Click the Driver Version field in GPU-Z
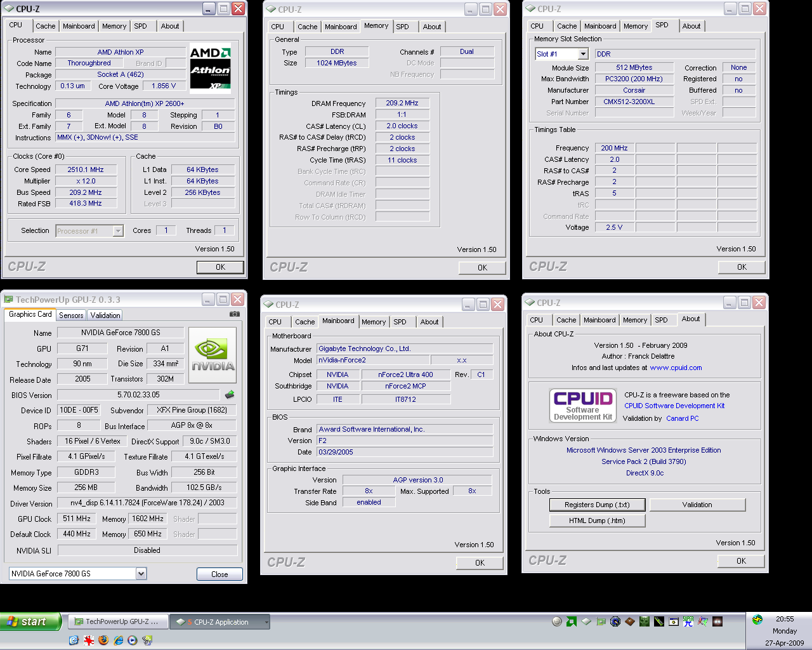The width and height of the screenshot is (812, 650). point(147,503)
